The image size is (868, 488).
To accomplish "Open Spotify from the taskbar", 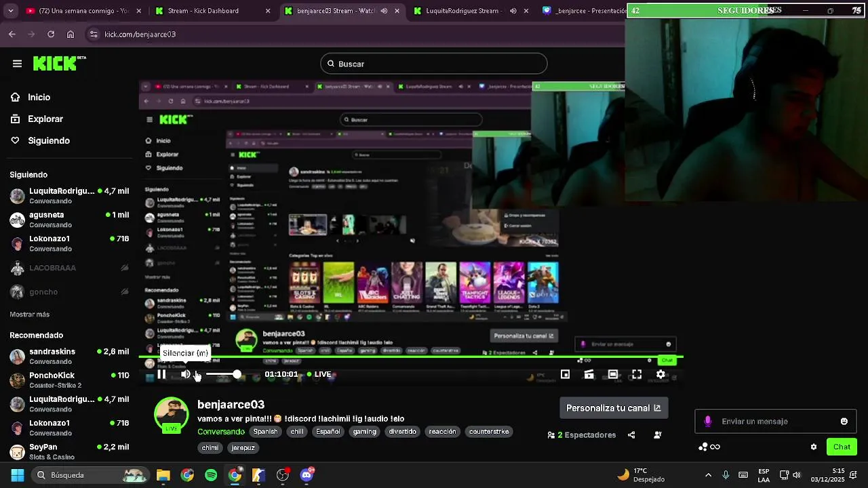I will [x=211, y=475].
